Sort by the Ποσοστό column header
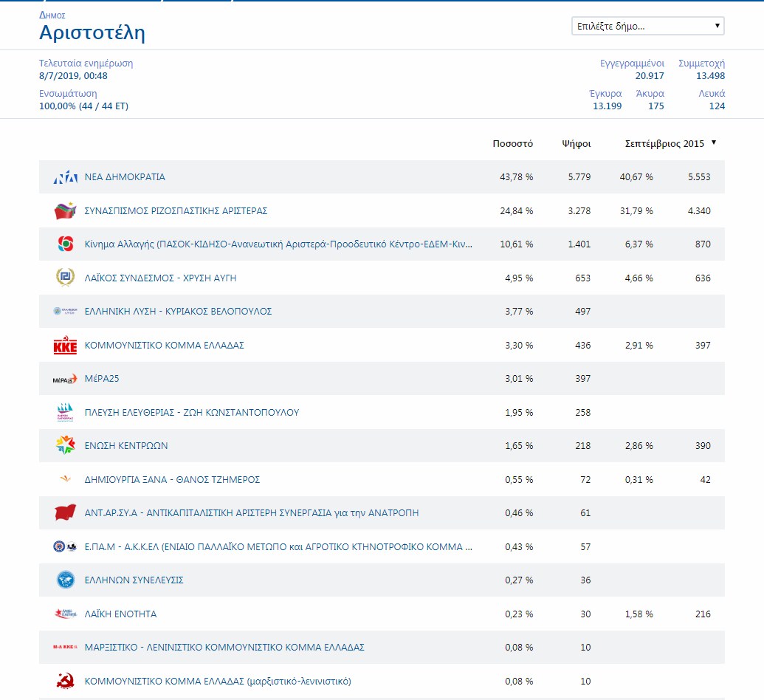764x700 pixels. pyautogui.click(x=512, y=144)
